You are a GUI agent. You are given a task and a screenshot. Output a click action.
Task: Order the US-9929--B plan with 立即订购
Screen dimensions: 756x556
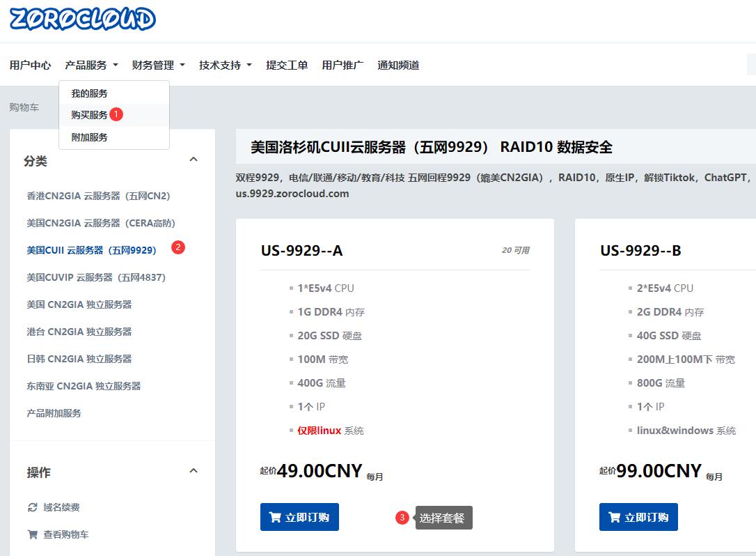[638, 518]
